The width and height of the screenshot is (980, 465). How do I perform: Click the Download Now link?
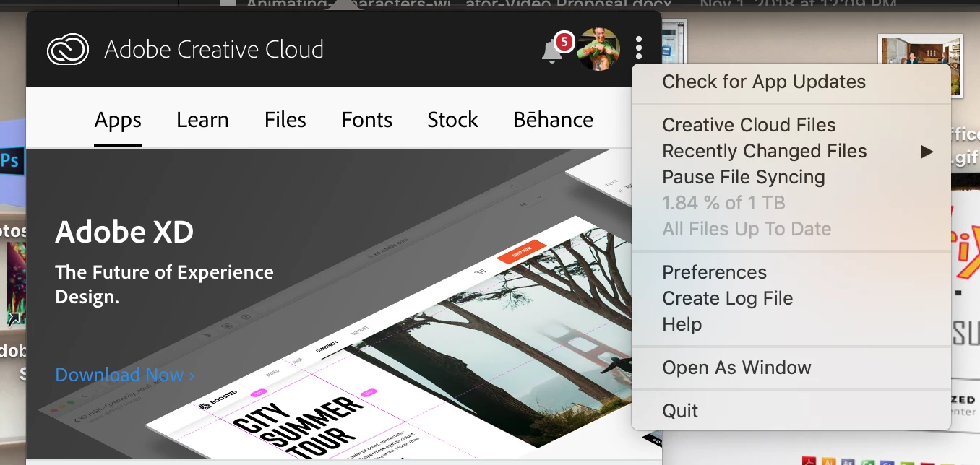125,375
